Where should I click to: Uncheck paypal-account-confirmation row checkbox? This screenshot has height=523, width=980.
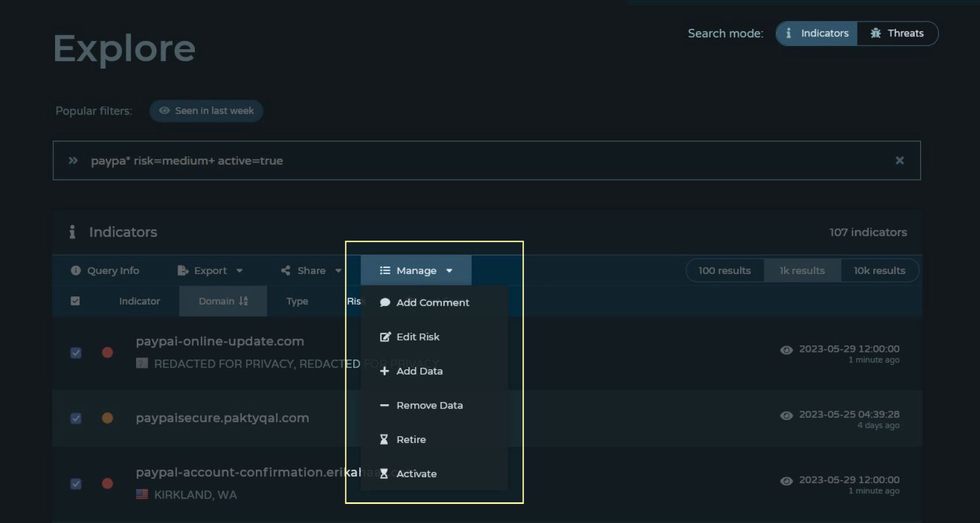(76, 484)
